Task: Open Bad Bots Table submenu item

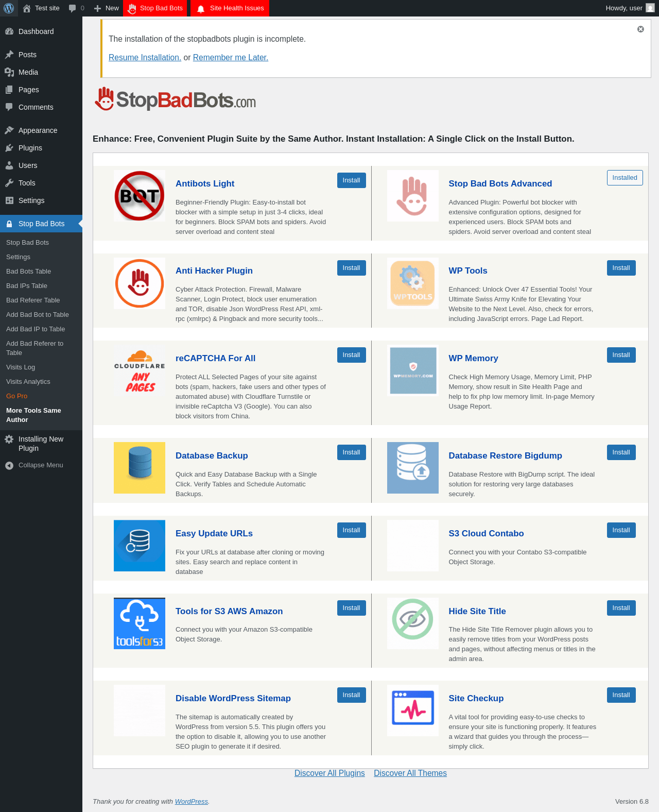Action: tap(28, 272)
